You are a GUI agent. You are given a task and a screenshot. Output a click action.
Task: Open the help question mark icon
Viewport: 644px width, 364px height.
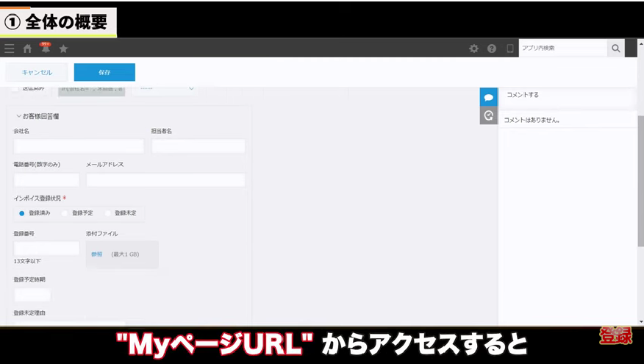(492, 49)
